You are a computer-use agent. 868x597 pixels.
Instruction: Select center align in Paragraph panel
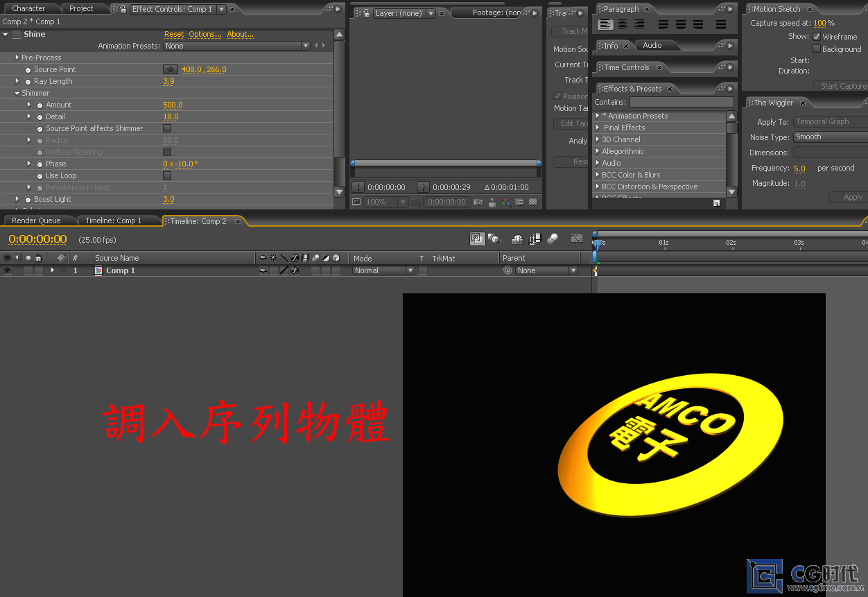623,24
